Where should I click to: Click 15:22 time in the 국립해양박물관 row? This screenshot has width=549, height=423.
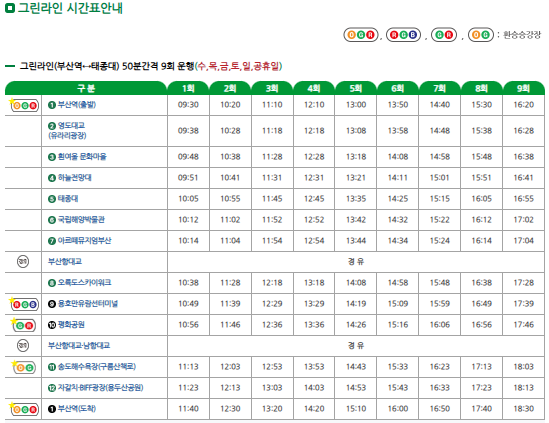coord(440,220)
